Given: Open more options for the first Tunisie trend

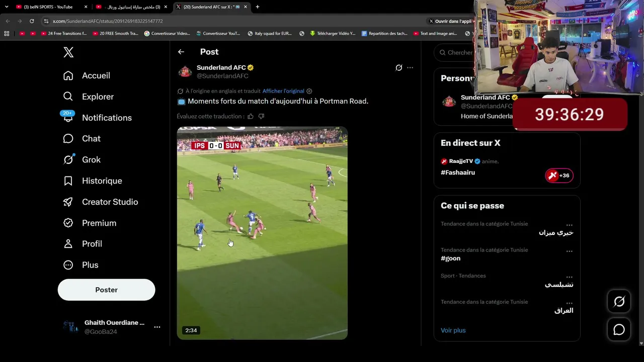Looking at the screenshot, I should coord(569,225).
